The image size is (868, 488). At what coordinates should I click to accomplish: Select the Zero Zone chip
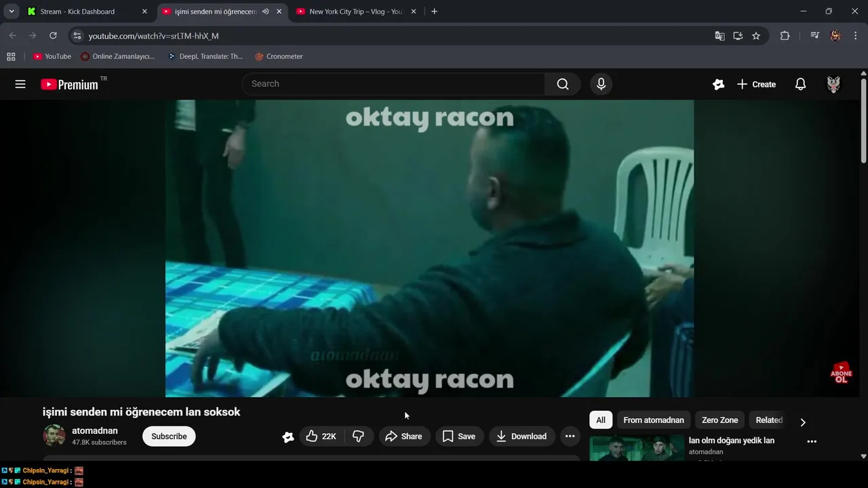point(719,420)
